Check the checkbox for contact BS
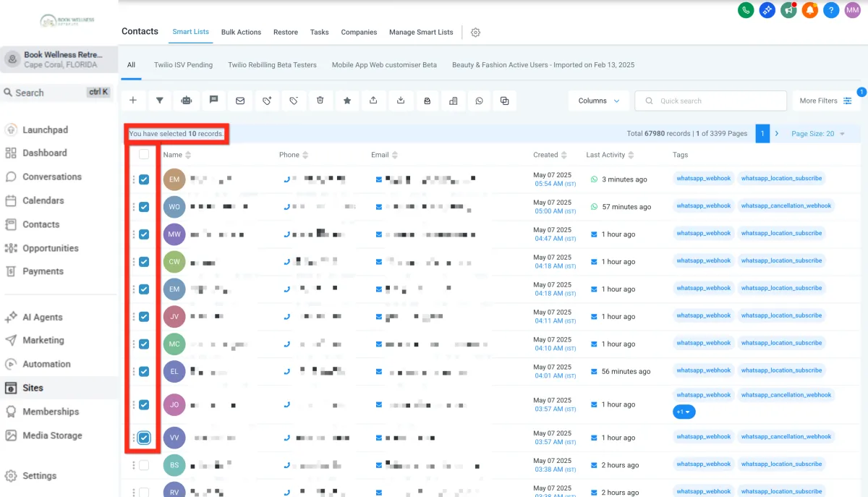Viewport: 868px width, 497px height. tap(144, 465)
